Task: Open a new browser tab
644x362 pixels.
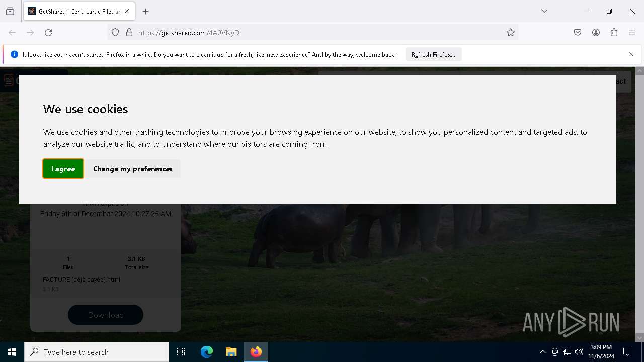Action: 146,11
